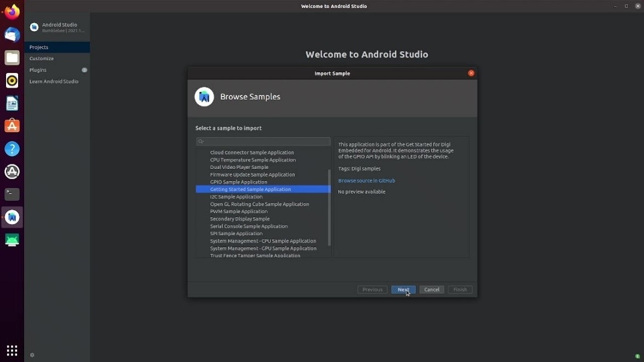Close the Import Sample dialog
Screen dimensions: 644x362
[471, 73]
